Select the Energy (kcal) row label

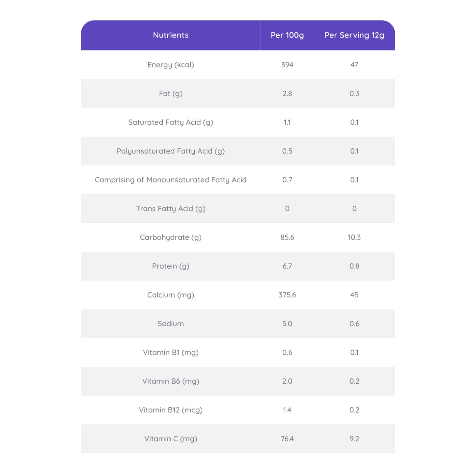[x=171, y=65]
